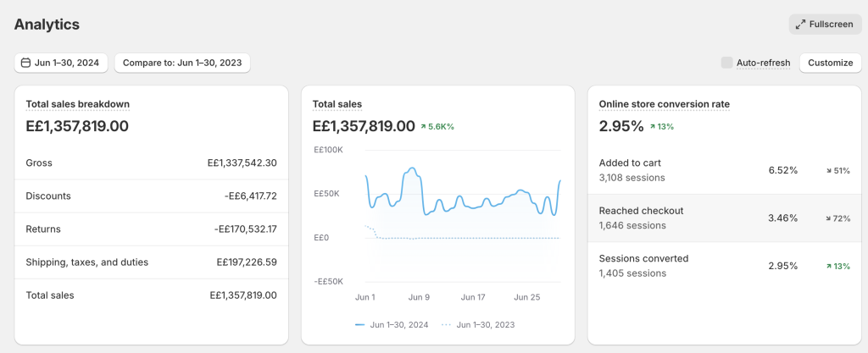Click the 5.6K% increase indicator arrow
This screenshot has height=353, width=868.
click(424, 127)
